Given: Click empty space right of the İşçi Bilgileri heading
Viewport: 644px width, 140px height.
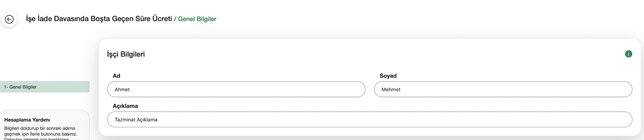Looking at the screenshot, I should tap(375, 54).
